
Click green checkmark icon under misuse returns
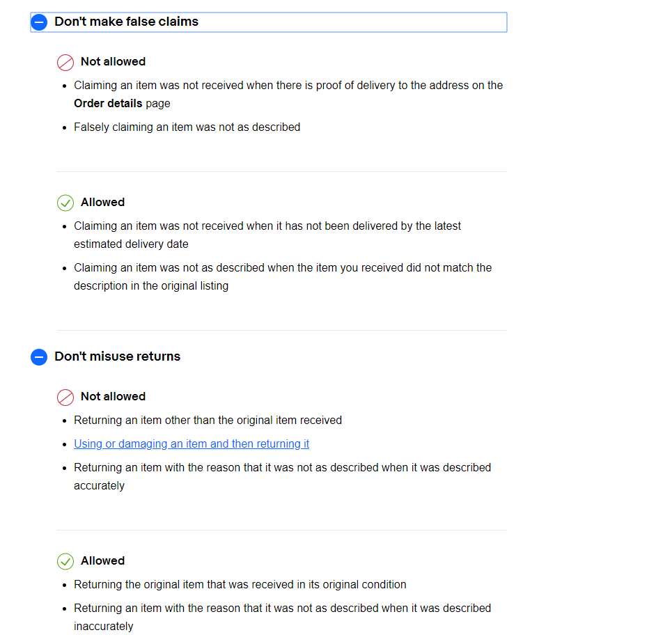65,561
